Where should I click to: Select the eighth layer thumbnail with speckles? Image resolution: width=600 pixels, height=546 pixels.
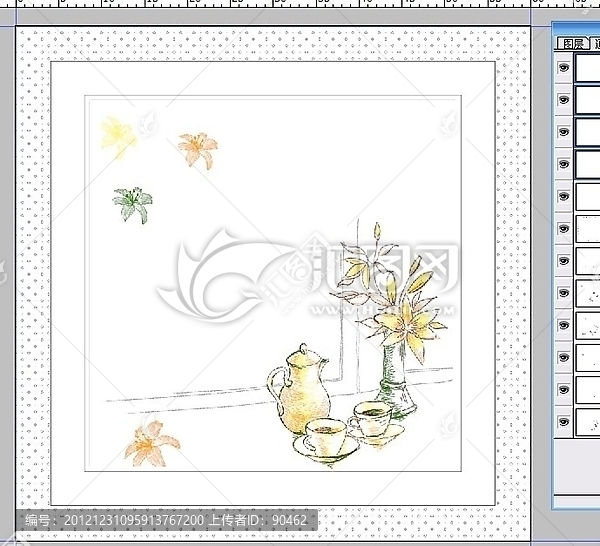click(587, 293)
